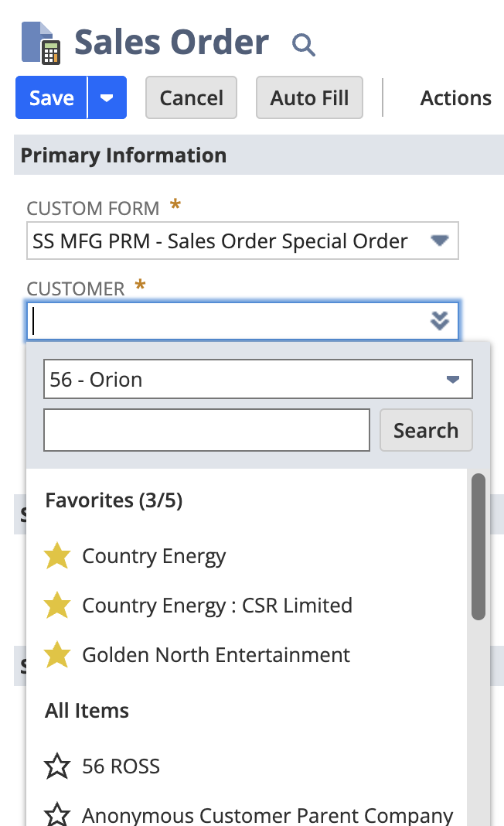
Task: Click the Auto Fill button
Action: (x=309, y=98)
